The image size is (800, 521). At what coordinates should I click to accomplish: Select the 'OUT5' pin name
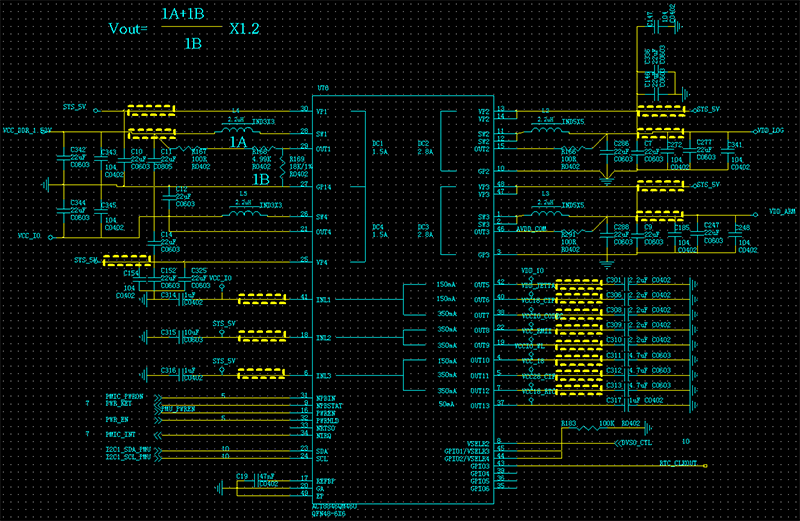coord(481,285)
